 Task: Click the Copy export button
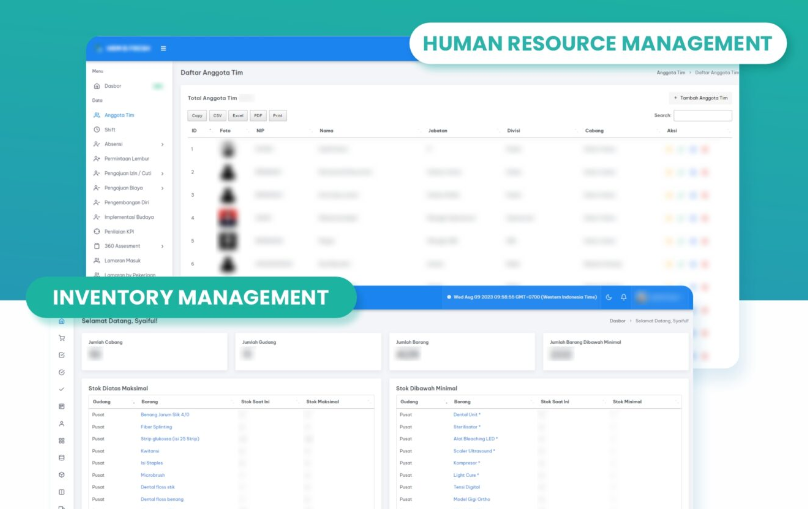[x=197, y=115]
